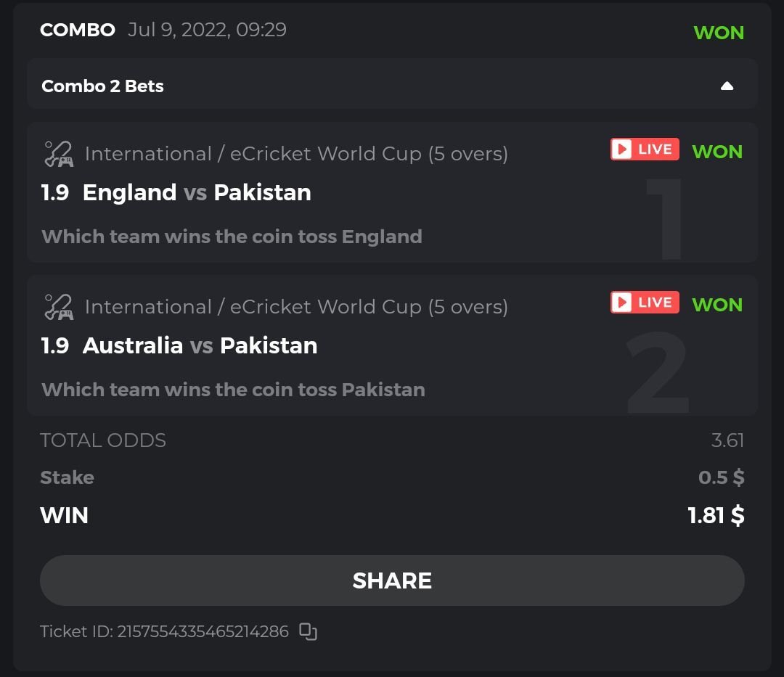
Task: Copy the Ticket ID with copy icon
Action: click(309, 632)
